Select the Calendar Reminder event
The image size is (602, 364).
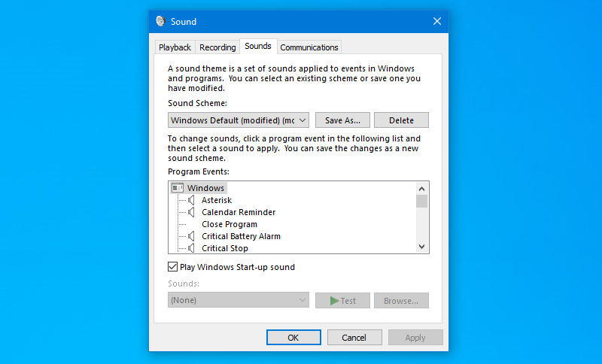[239, 212]
